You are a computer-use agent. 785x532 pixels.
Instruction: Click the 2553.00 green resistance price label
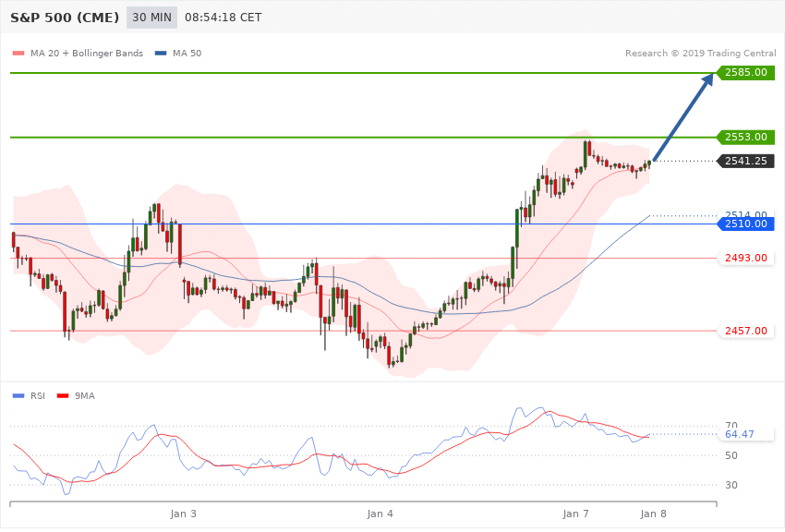point(746,137)
